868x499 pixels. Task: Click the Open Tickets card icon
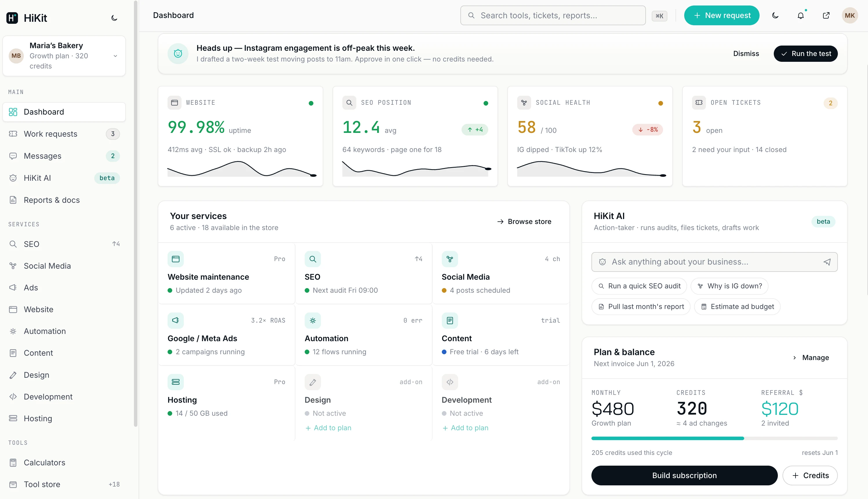click(698, 102)
